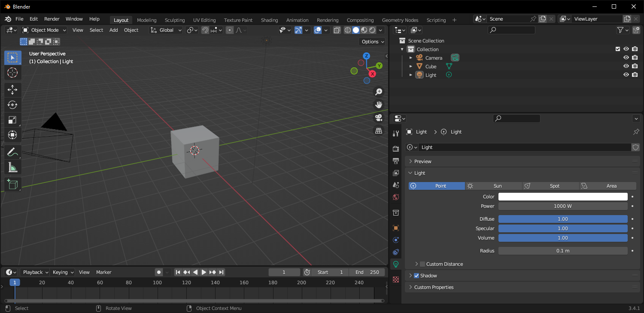Open the viewport Options button
644x313 pixels.
372,42
